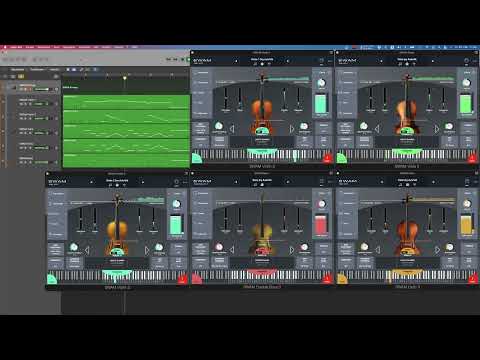Screen dimensions: 480x360
Task: Click left green knob in top-right SWAM Violin 1 window
Action: click(364, 126)
